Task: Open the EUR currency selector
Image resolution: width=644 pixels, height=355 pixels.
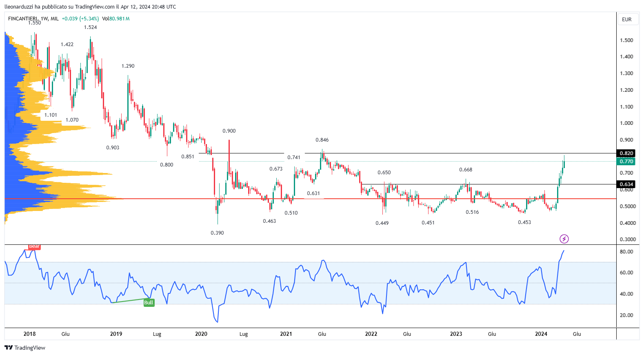Action: pyautogui.click(x=627, y=19)
